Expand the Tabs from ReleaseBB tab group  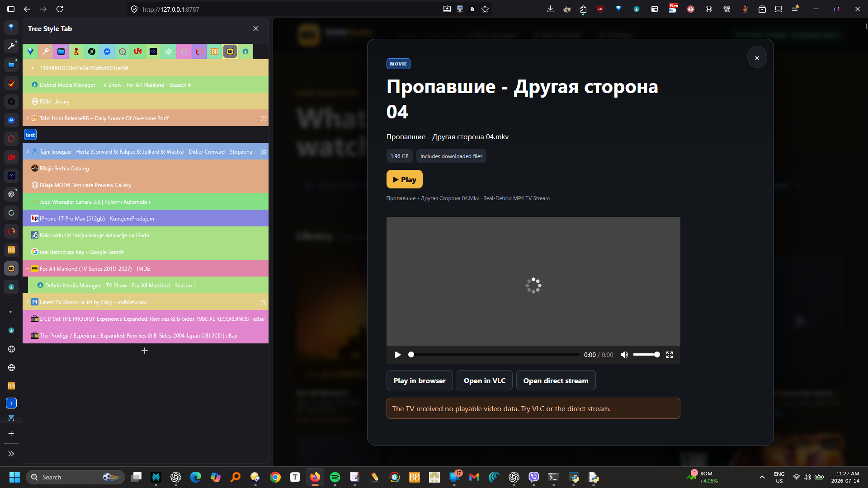[28, 118]
